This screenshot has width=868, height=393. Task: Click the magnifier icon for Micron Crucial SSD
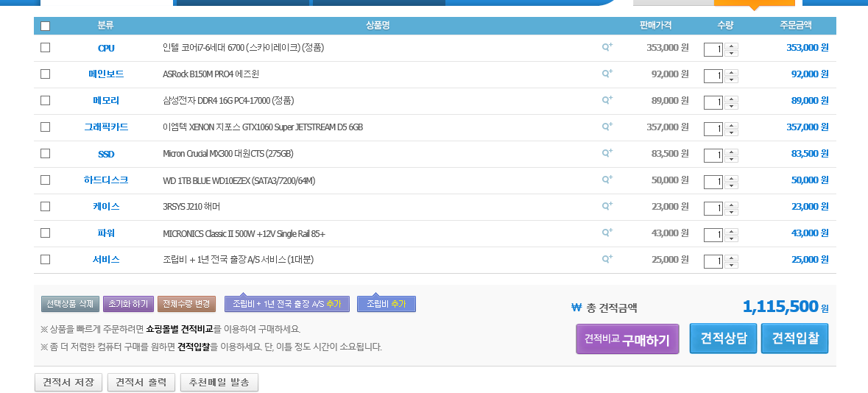point(607,153)
